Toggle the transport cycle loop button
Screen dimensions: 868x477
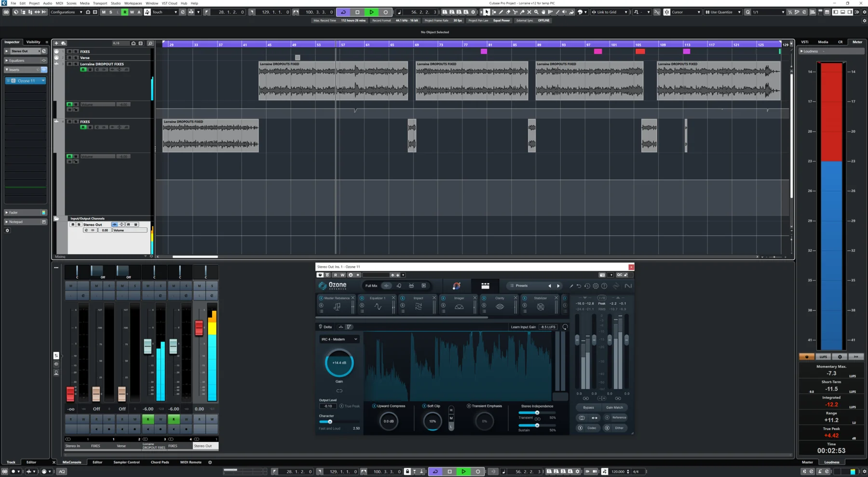(x=343, y=12)
